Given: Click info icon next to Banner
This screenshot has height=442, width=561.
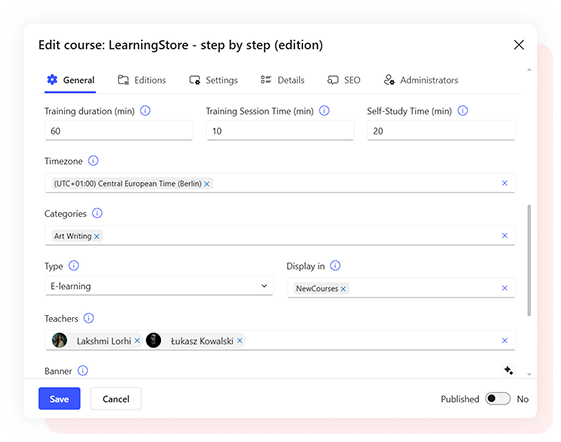Looking at the screenshot, I should click(83, 371).
